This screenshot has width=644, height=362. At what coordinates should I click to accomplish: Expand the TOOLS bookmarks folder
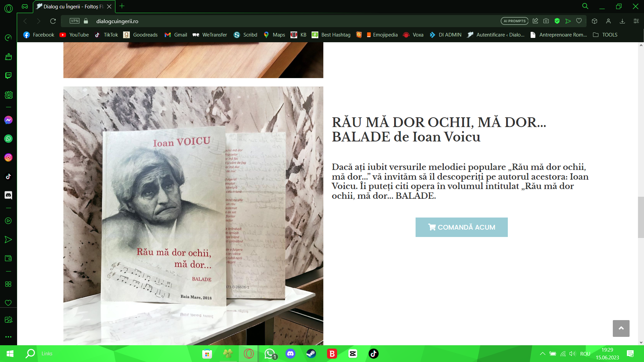[x=605, y=35]
